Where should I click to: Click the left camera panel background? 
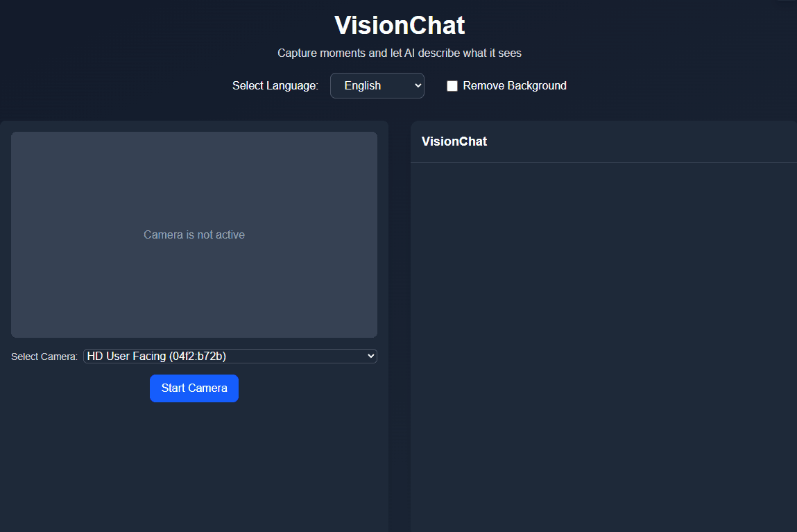(194, 451)
